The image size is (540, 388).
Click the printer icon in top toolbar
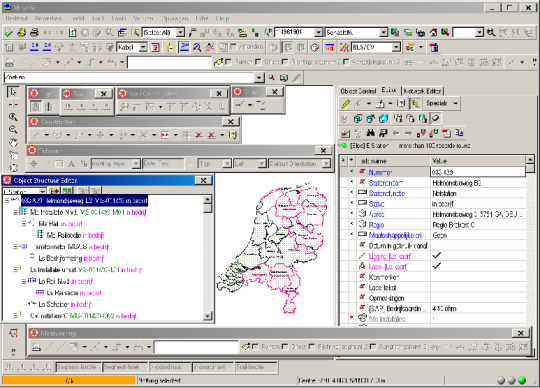[x=34, y=33]
